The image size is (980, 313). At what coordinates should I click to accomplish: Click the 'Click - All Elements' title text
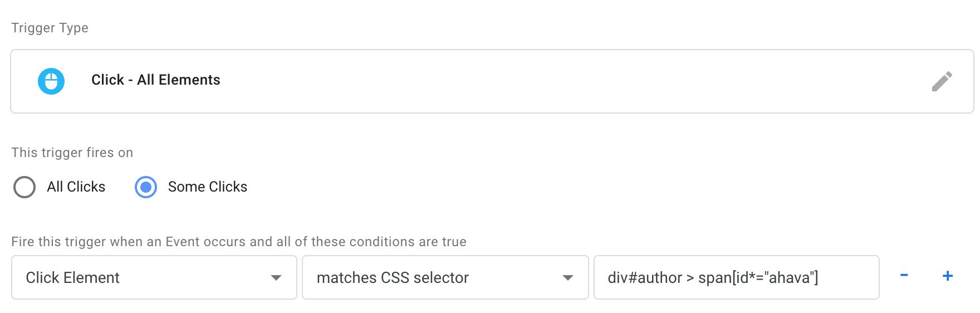coord(156,80)
